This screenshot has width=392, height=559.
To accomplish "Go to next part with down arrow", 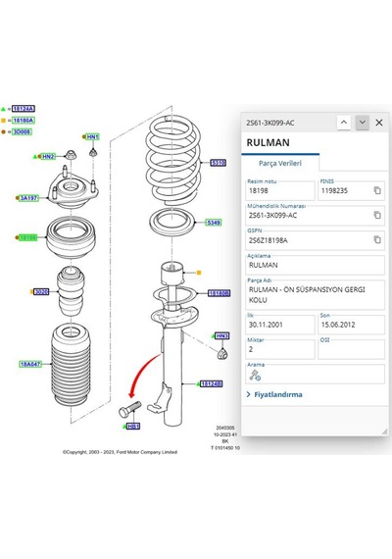I will click(x=362, y=123).
